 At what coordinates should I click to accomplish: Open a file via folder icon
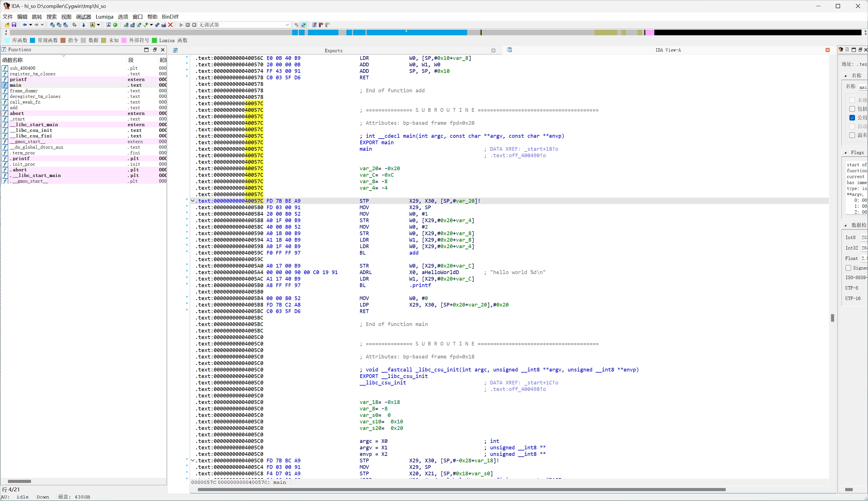7,25
